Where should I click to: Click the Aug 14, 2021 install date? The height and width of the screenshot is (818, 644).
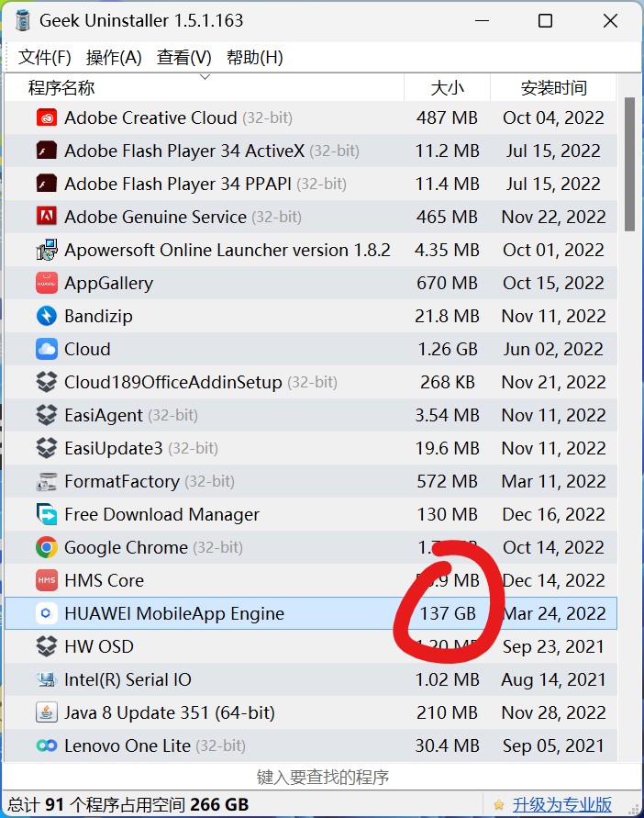click(554, 679)
